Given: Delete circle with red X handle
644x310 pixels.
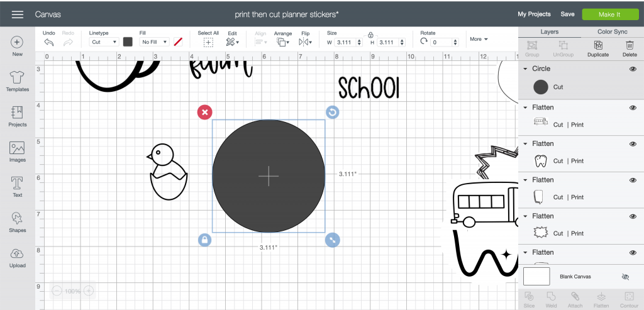Looking at the screenshot, I should [x=204, y=112].
